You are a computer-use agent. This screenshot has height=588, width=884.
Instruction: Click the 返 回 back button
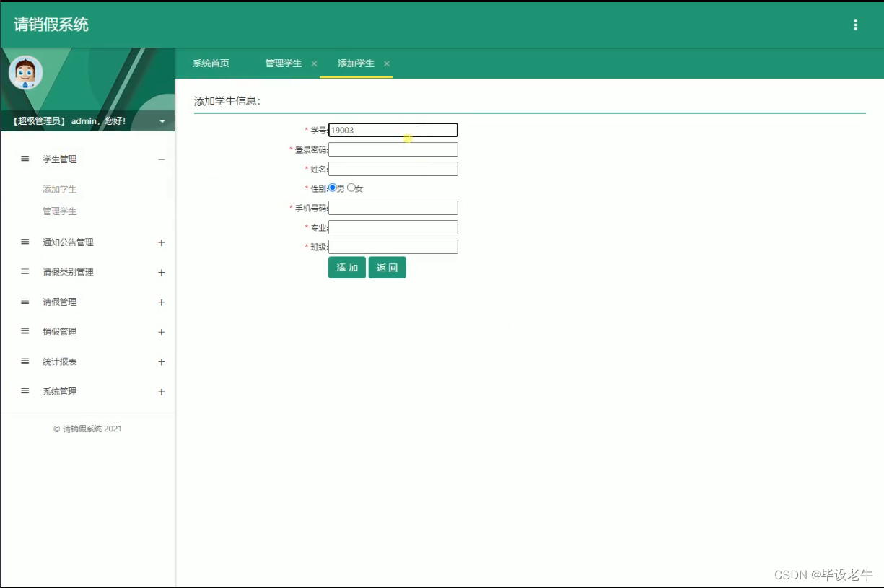tap(388, 268)
